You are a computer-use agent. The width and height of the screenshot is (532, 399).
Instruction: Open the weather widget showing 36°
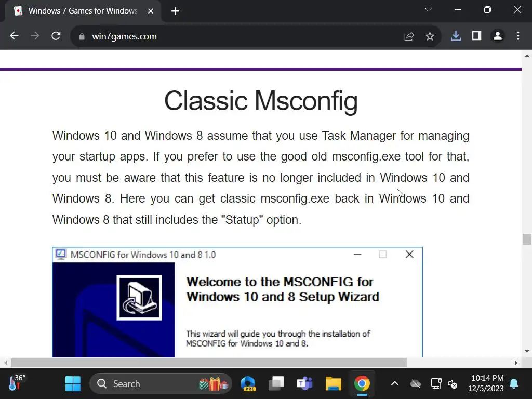[17, 383]
